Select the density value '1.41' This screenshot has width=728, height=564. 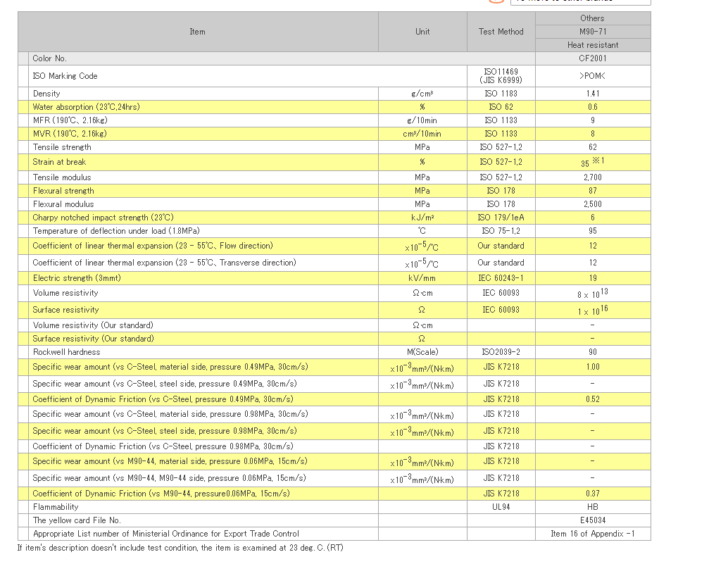coord(593,94)
